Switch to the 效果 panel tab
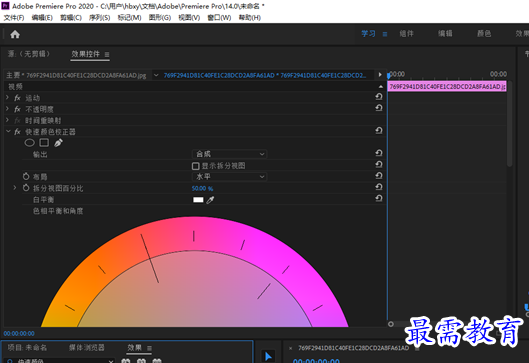Image resolution: width=529 pixels, height=363 pixels. (135, 347)
